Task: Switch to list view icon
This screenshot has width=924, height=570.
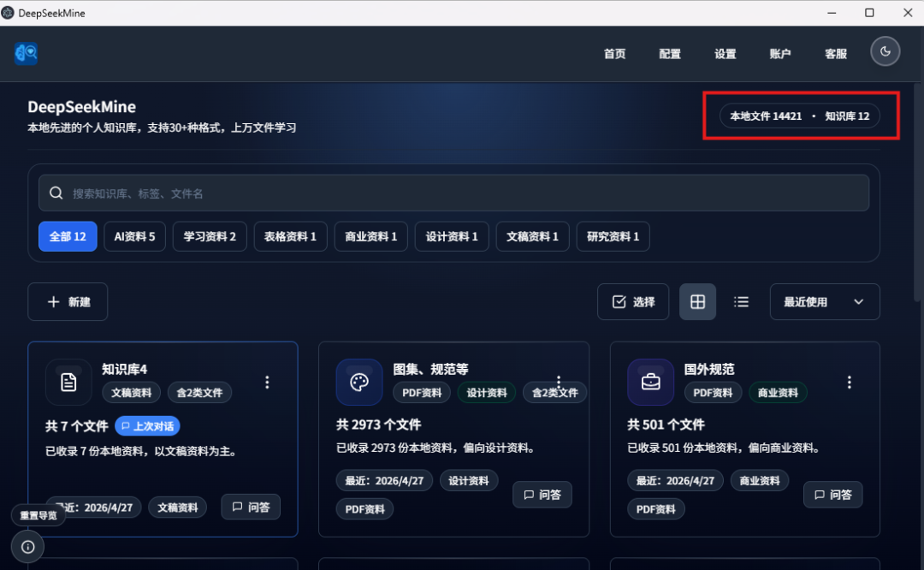Action: [741, 302]
